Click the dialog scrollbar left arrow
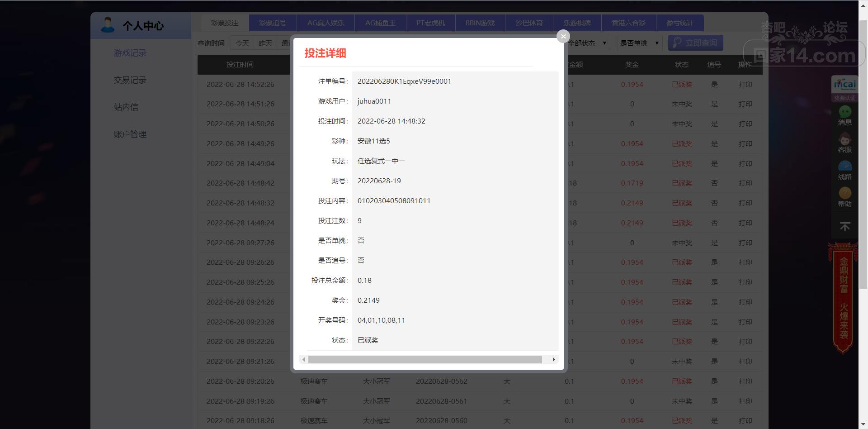The image size is (868, 429). click(x=304, y=360)
